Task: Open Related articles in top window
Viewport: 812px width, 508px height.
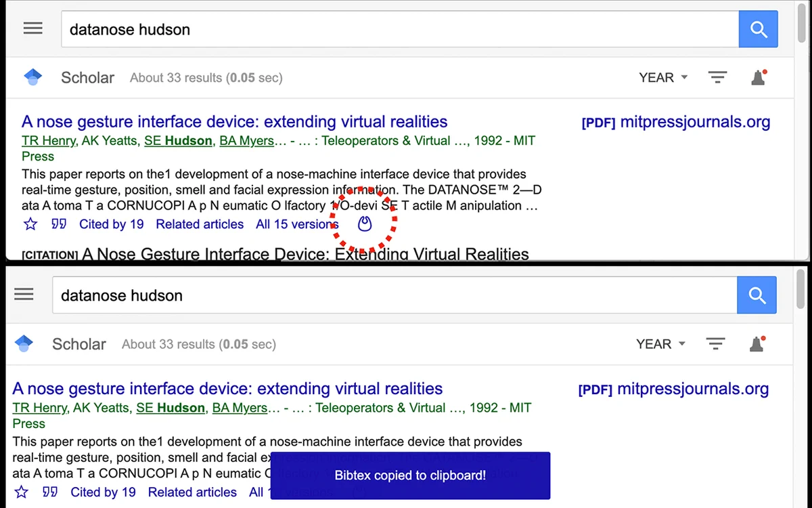Action: pyautogui.click(x=200, y=224)
